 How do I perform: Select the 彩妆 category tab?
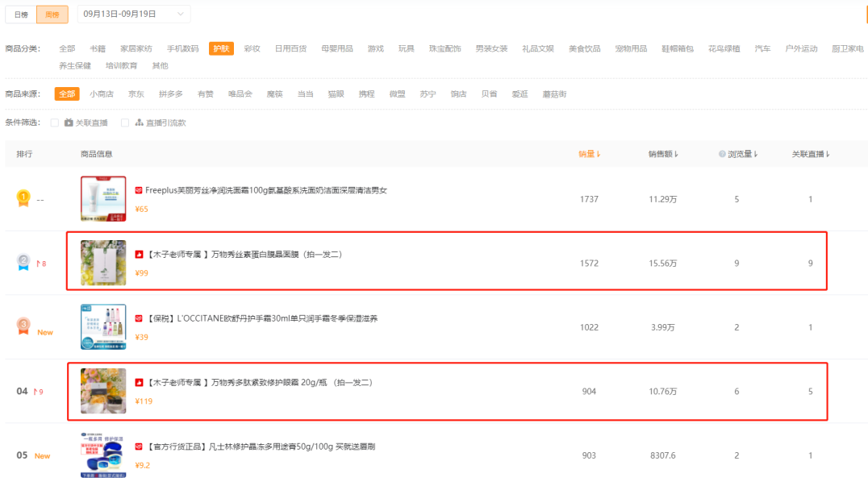[x=252, y=48]
